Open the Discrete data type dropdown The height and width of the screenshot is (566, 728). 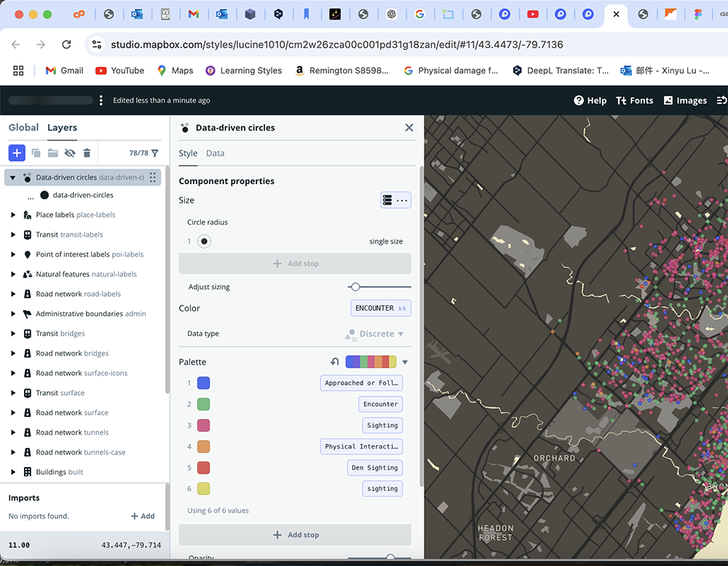coord(374,334)
